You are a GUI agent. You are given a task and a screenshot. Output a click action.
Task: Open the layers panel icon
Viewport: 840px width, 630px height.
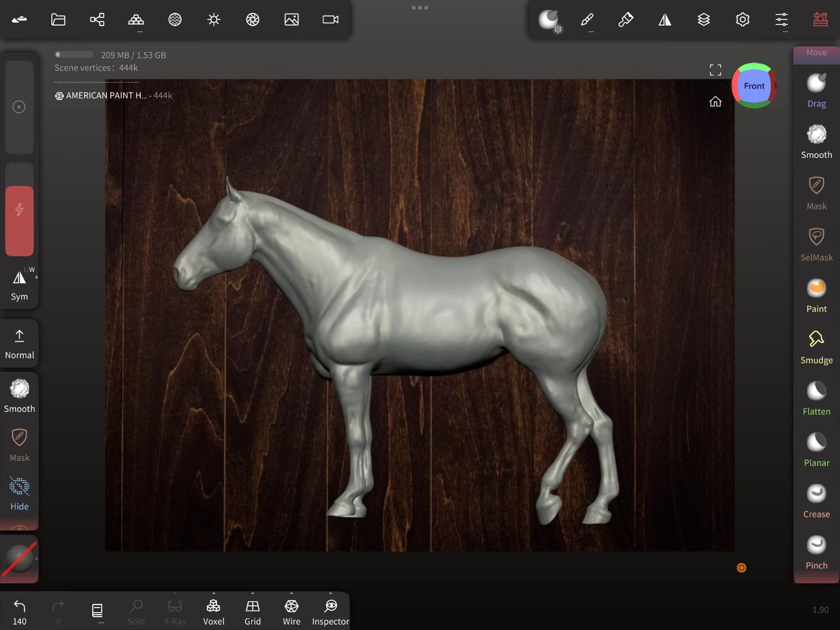704,19
